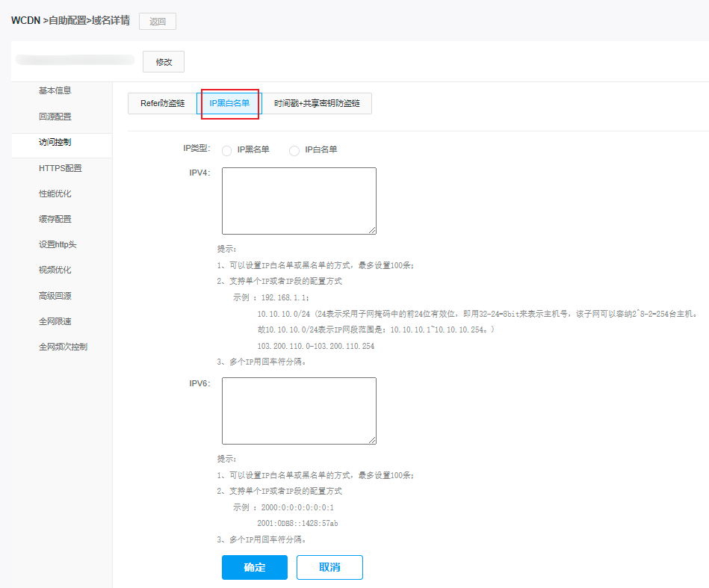Click inside the IPV6 text area
The width and height of the screenshot is (709, 588).
tap(299, 410)
